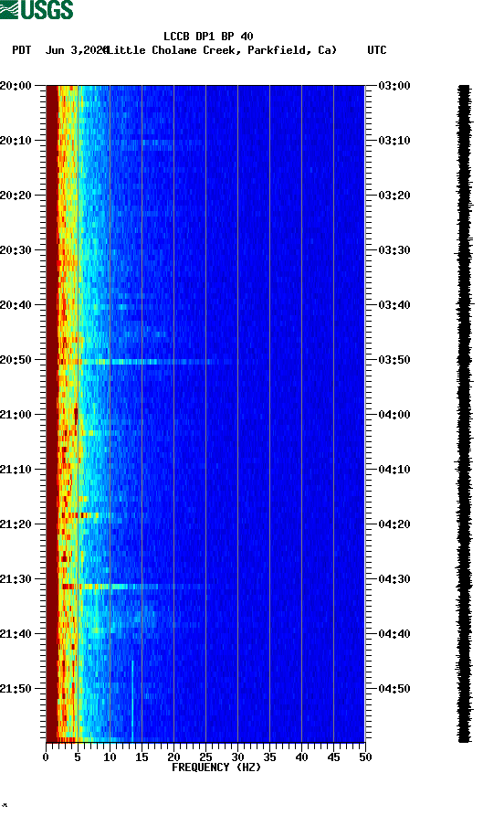This screenshot has height=815, width=504.
Task: Click the '20:50' PDT time label
Action: (16, 360)
